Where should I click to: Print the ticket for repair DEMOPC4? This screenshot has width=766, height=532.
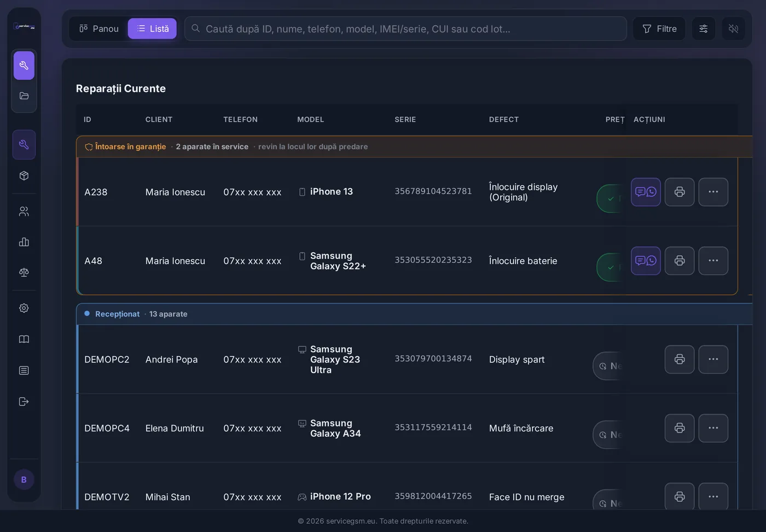pos(680,428)
